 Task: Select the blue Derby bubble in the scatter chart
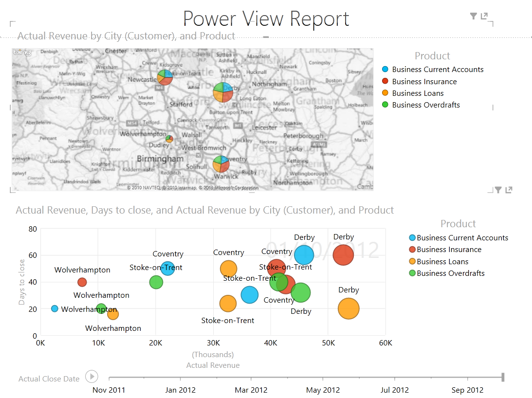coord(304,255)
